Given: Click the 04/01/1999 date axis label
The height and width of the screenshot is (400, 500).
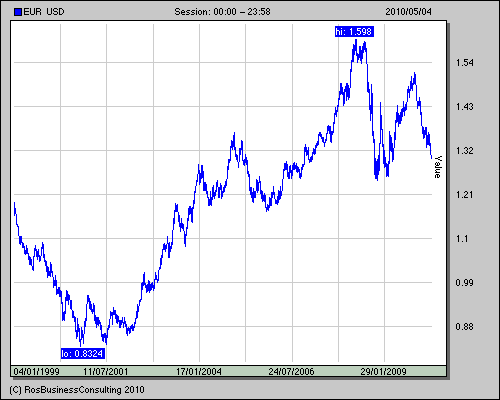Looking at the screenshot, I should coord(36,371).
